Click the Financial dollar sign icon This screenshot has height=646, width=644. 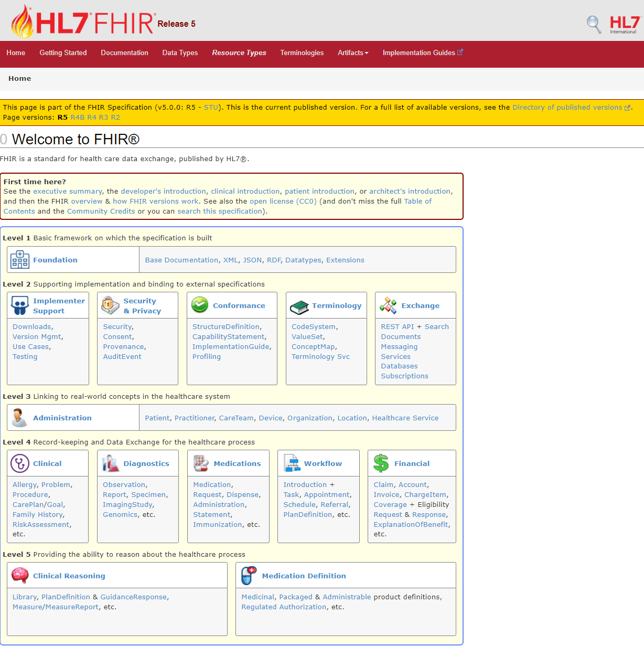click(x=381, y=463)
